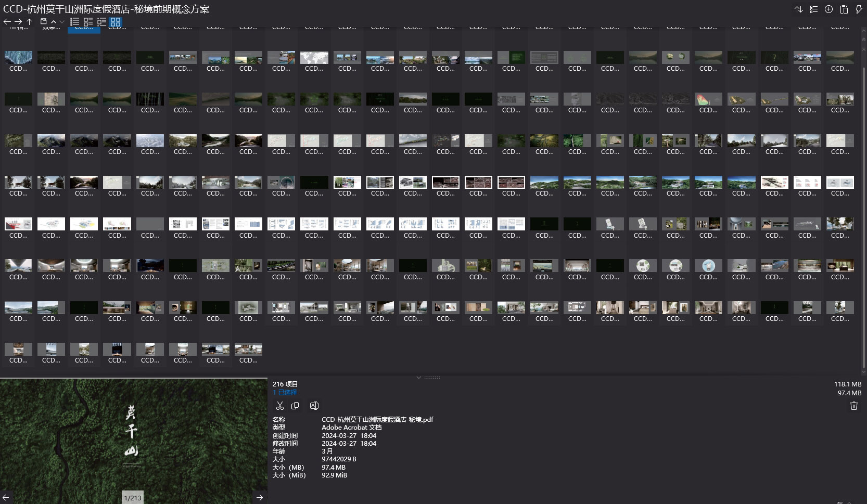The height and width of the screenshot is (504, 867).
Task: Open the selection list options icon
Action: coord(814,9)
